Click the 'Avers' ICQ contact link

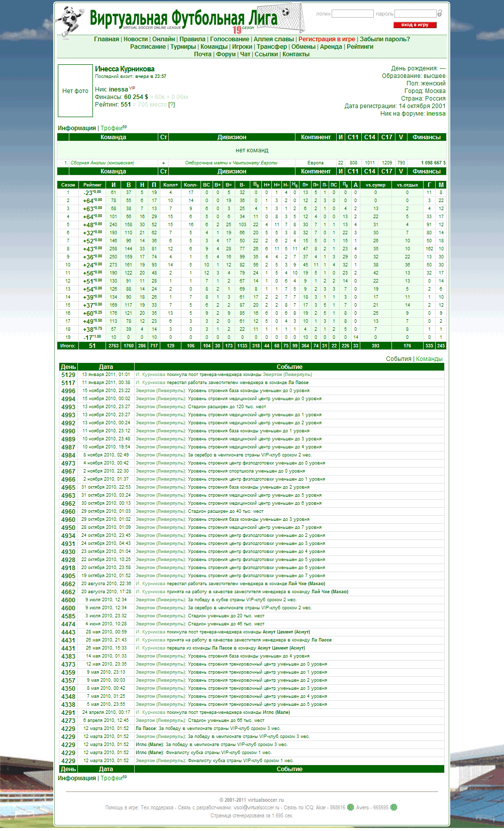coord(363,807)
